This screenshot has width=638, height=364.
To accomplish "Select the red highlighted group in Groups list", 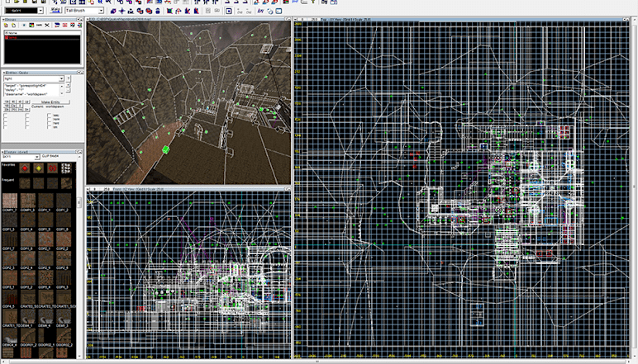I will (12, 38).
